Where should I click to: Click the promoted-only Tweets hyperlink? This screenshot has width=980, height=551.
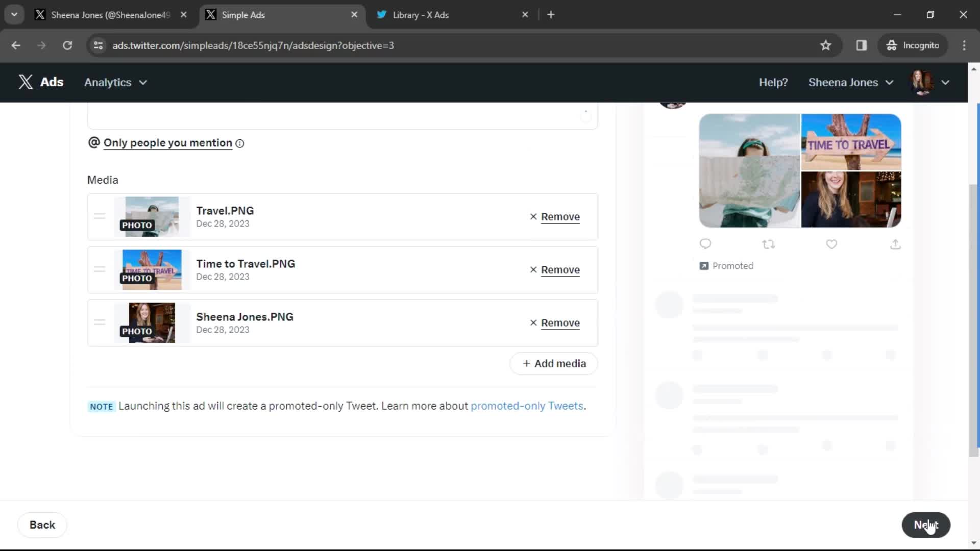pos(527,406)
